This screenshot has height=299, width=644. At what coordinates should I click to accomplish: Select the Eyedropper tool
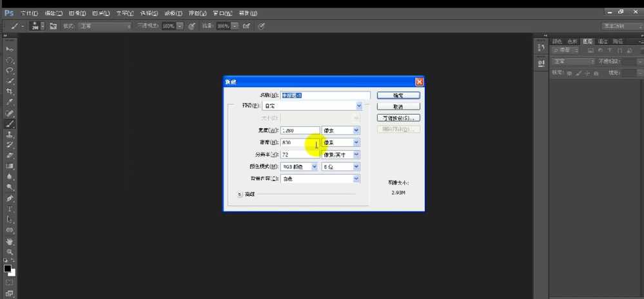coord(10,102)
